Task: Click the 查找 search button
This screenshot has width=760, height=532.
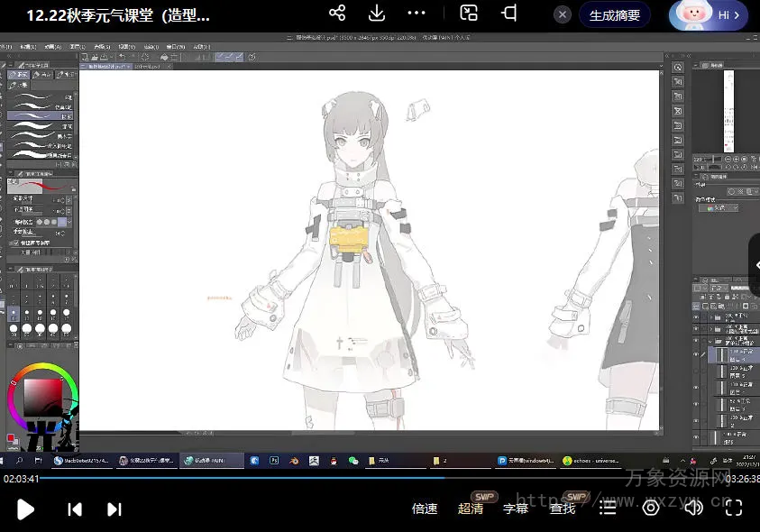Action: tap(563, 509)
